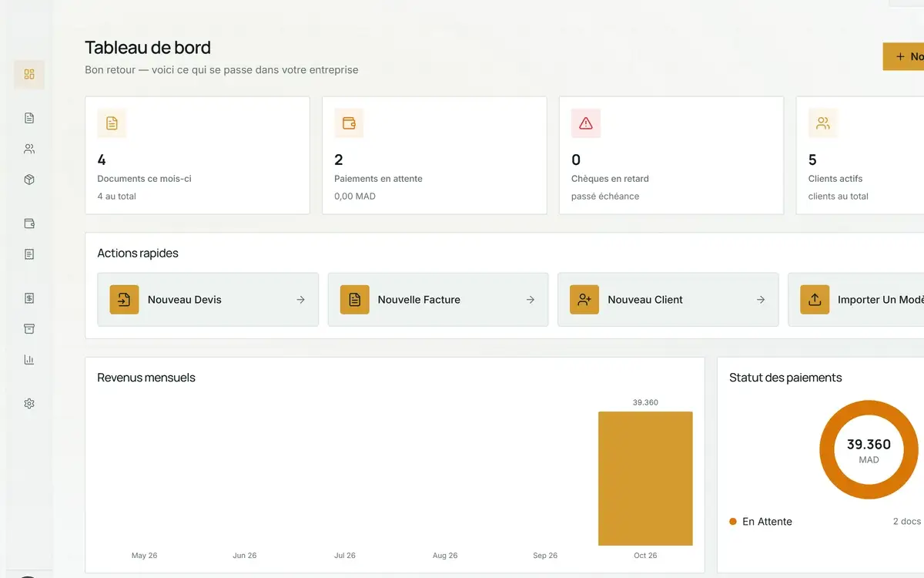Click the En Attente legend entry

tap(761, 522)
